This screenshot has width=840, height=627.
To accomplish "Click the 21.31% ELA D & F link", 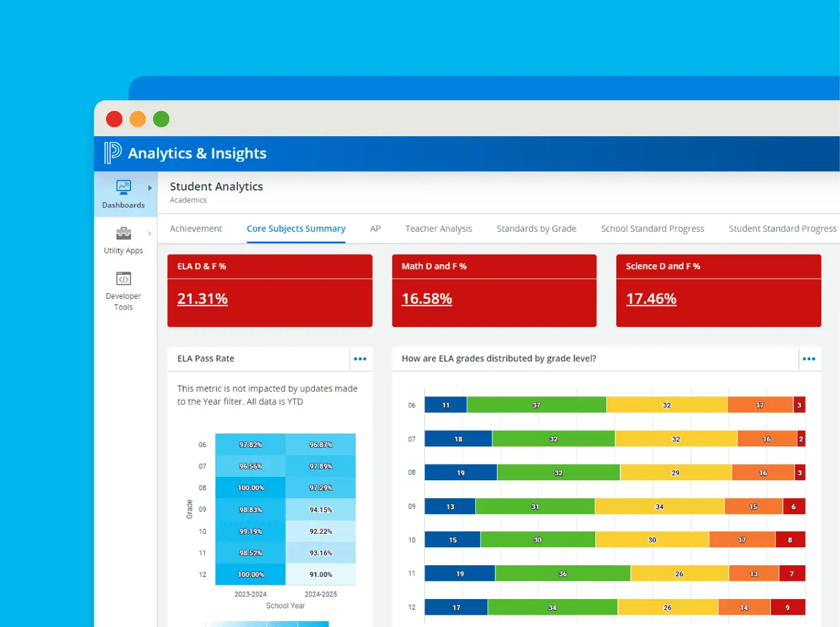I will pyautogui.click(x=202, y=299).
